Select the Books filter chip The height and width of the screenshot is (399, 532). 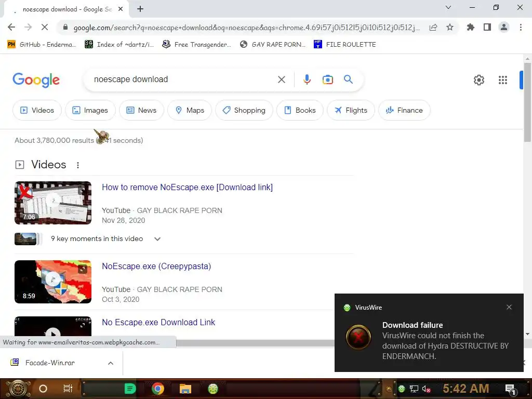(300, 110)
